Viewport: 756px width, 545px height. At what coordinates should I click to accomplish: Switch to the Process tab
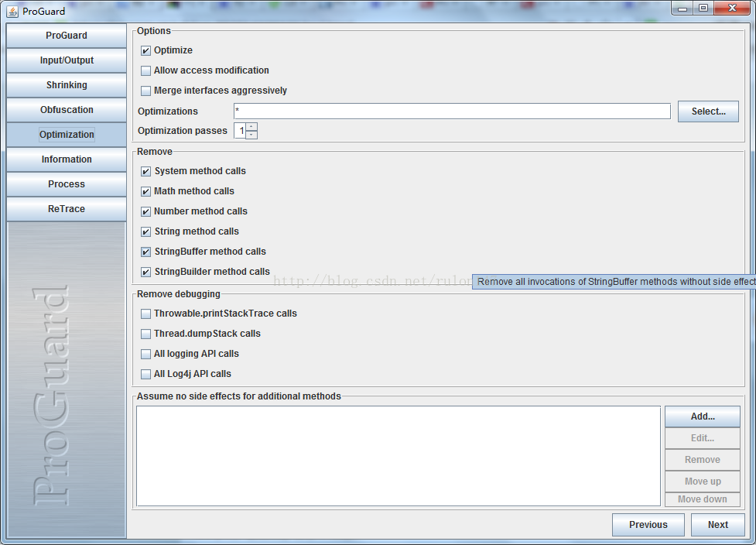[x=67, y=184]
